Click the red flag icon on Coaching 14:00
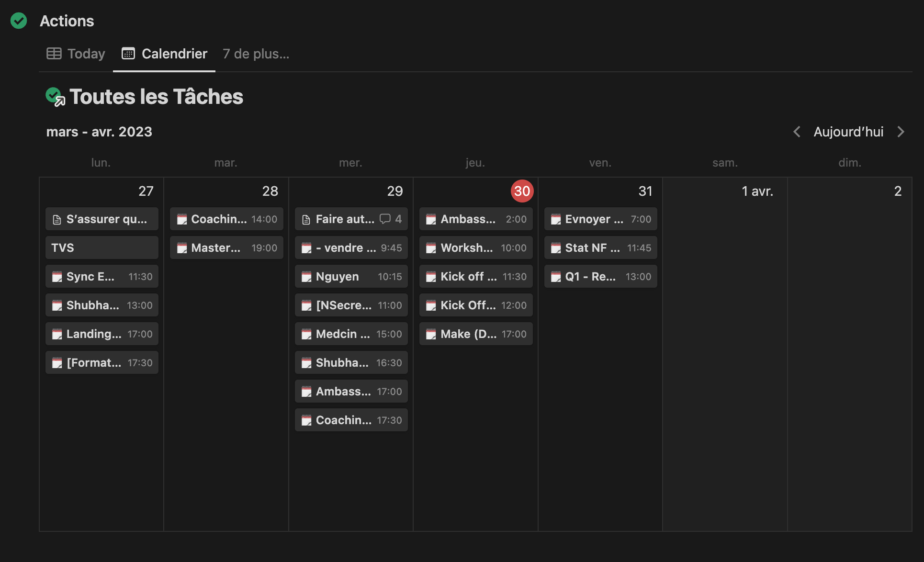The width and height of the screenshot is (924, 562). [x=182, y=218]
